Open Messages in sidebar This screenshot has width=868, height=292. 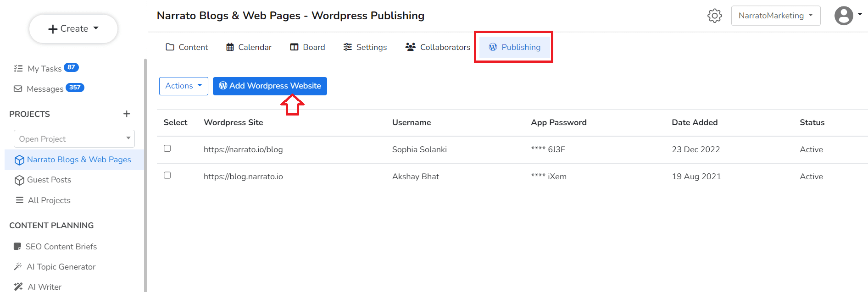click(45, 88)
